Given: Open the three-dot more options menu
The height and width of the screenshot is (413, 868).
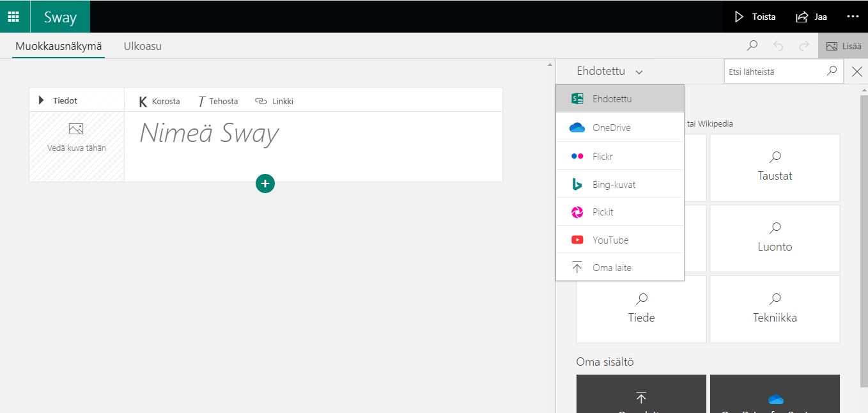Looking at the screenshot, I should click(x=853, y=17).
